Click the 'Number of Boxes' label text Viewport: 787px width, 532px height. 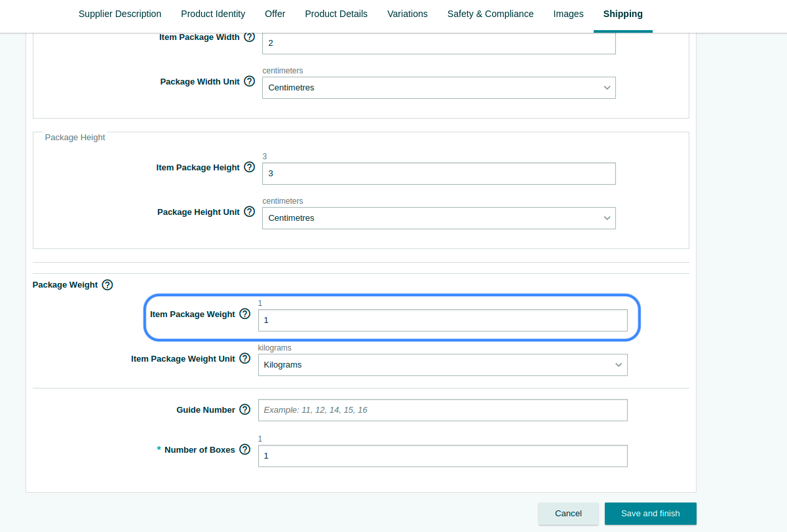(200, 450)
